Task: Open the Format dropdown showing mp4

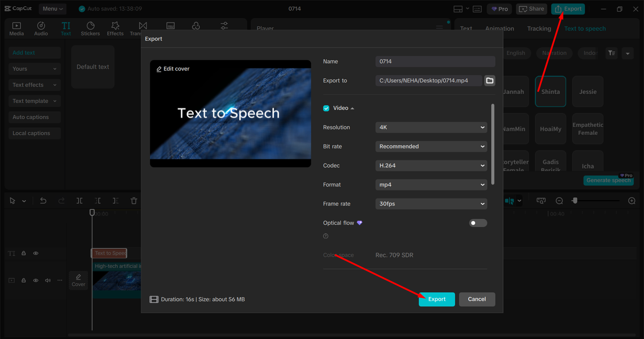Action: click(431, 185)
